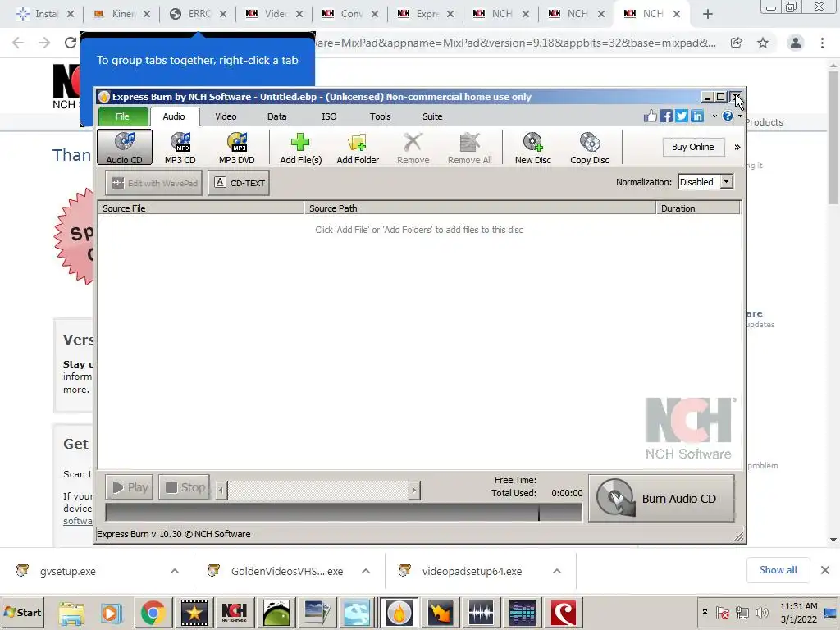840x630 pixels.
Task: Reload the Chrome page
Action: [x=71, y=43]
